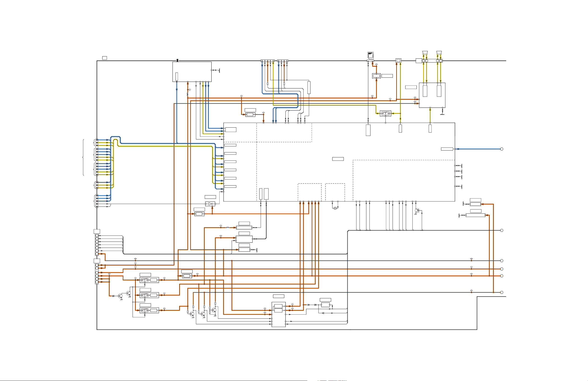Click the small empty square at top-left corner

click(104, 58)
